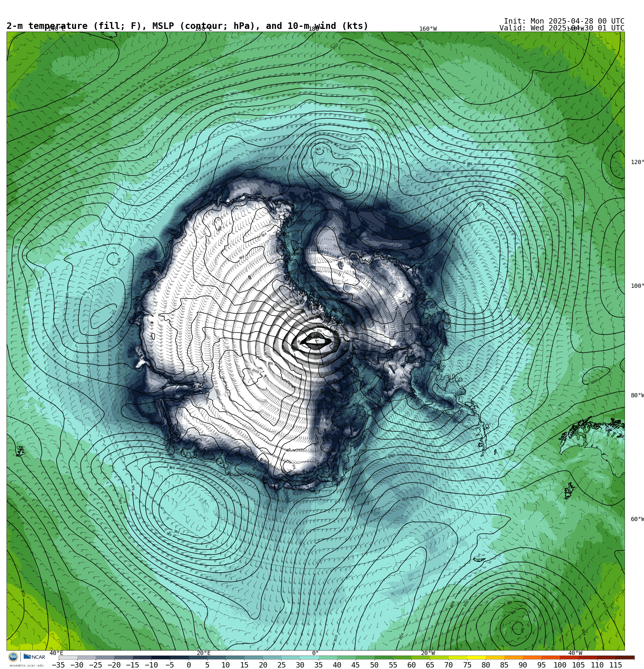The image size is (644, 669).
Task: Pick the orange colorbar swatch between 85 and 90
Action: click(514, 657)
